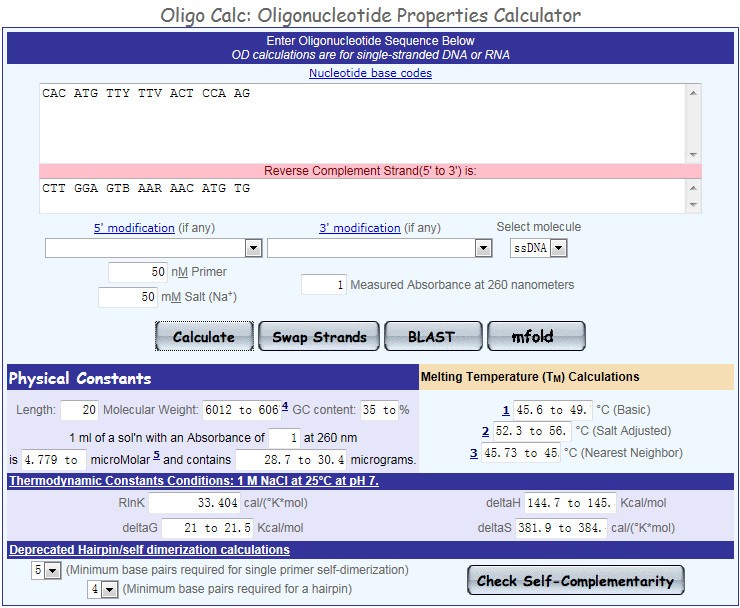Open the 5' modification help link
This screenshot has width=740, height=608.
[134, 228]
